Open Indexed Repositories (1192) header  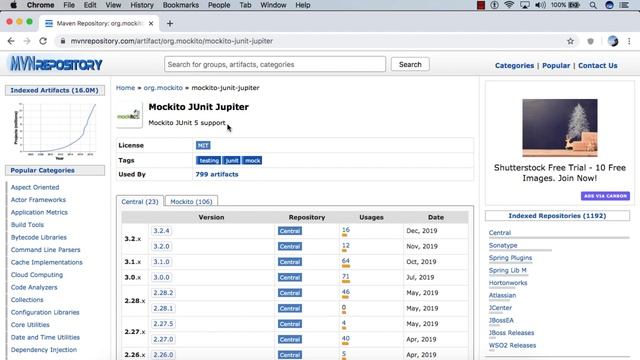click(557, 216)
